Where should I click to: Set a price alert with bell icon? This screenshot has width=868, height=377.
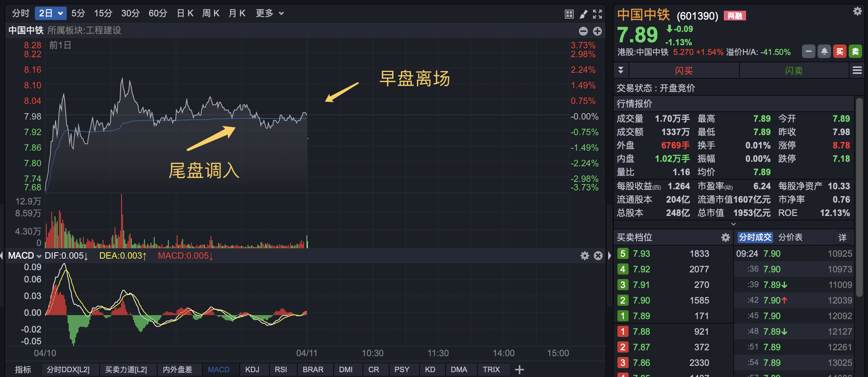824,52
